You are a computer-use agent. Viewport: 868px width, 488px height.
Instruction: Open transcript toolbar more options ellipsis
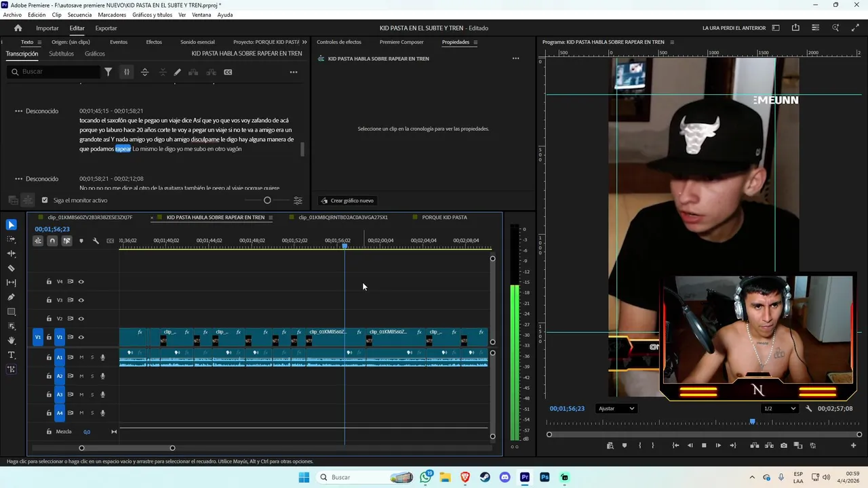(x=294, y=72)
